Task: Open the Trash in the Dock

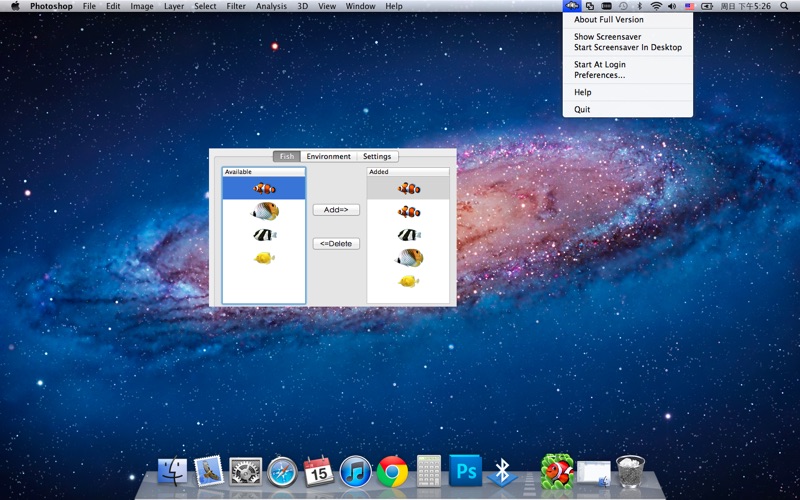Action: pos(630,471)
